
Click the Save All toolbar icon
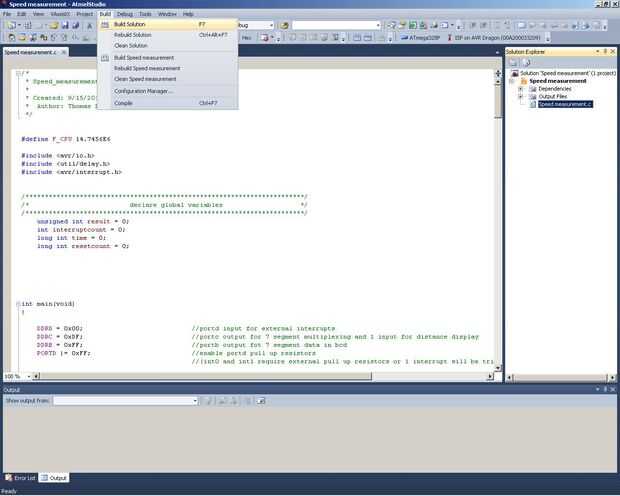pos(76,25)
